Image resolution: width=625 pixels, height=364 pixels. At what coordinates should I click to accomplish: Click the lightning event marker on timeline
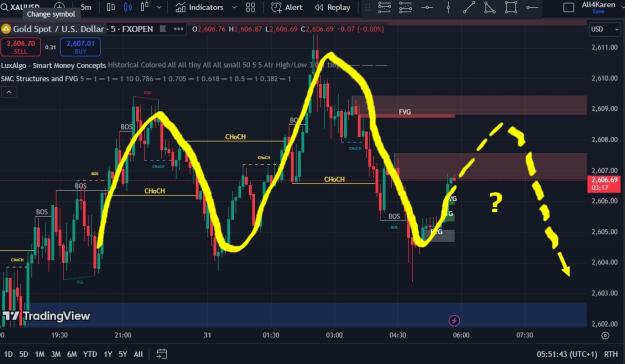click(x=454, y=320)
